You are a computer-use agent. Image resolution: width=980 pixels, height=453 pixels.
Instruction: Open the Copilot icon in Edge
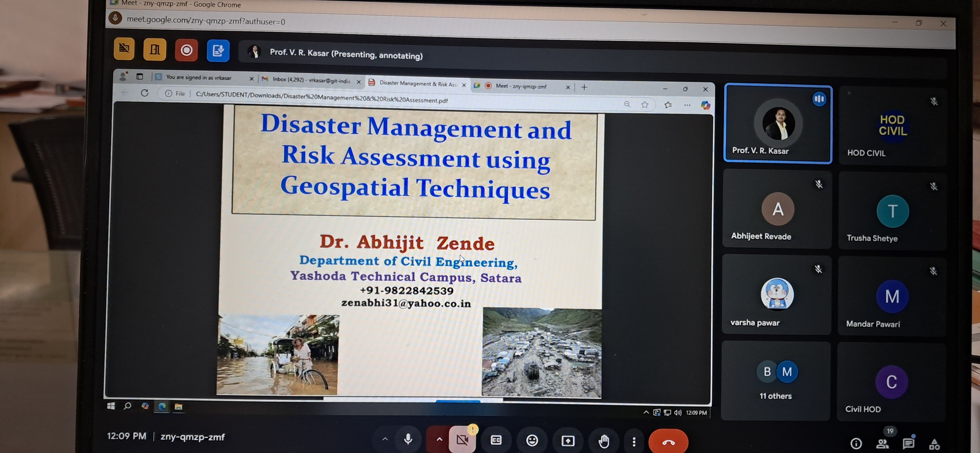tap(705, 106)
